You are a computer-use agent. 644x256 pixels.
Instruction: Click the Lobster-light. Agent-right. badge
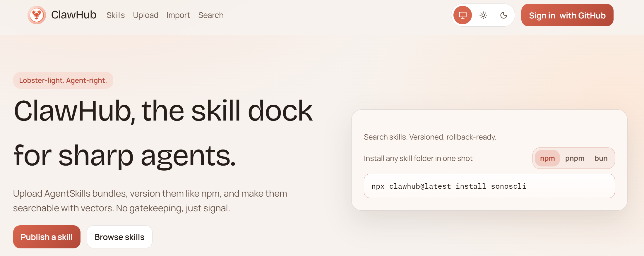point(63,80)
